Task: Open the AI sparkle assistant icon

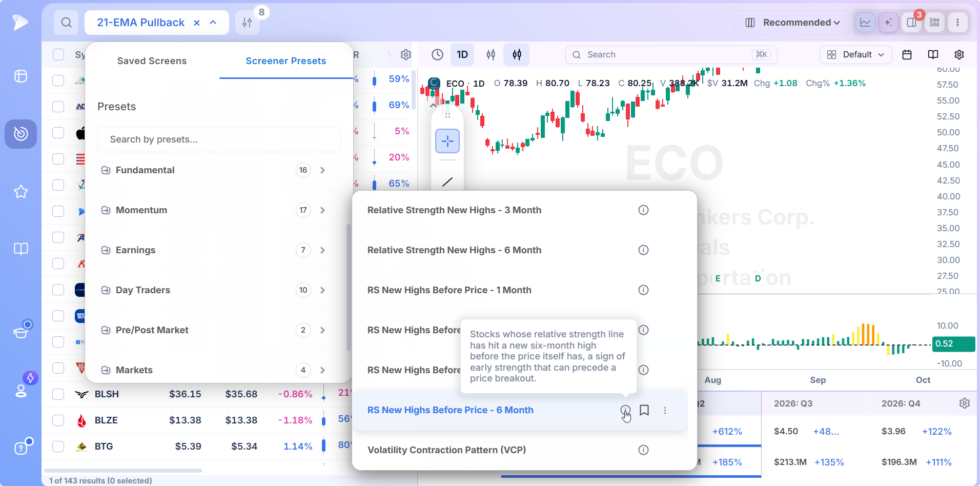Action: [888, 23]
